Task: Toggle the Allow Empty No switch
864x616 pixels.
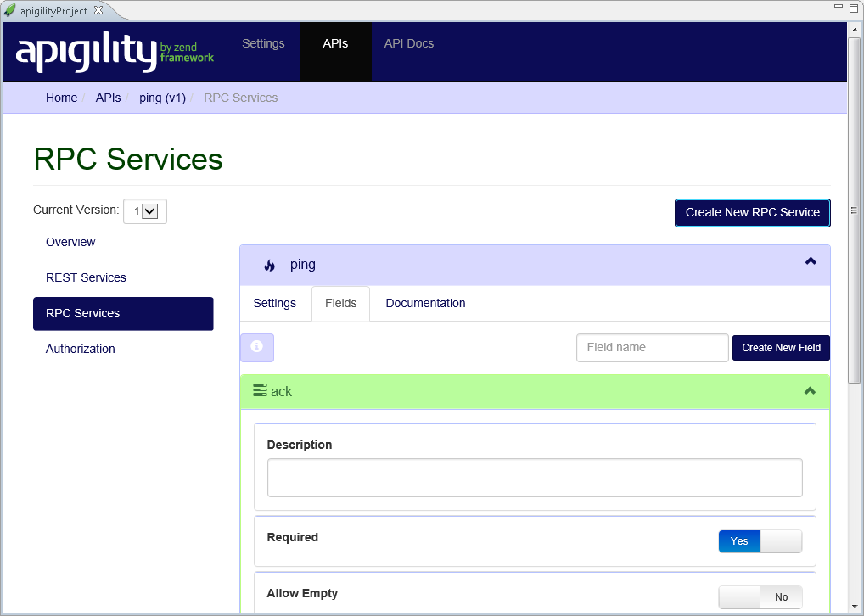Action: click(x=760, y=597)
